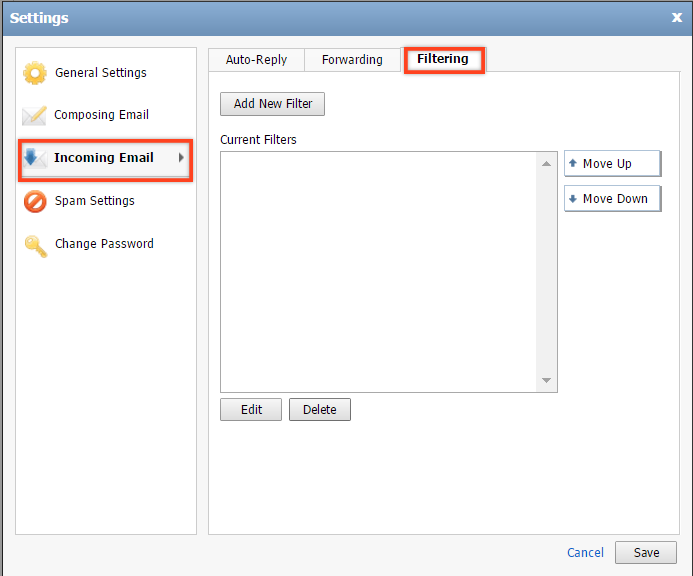Select Incoming Email section
Image resolution: width=693 pixels, height=576 pixels.
pyautogui.click(x=106, y=160)
